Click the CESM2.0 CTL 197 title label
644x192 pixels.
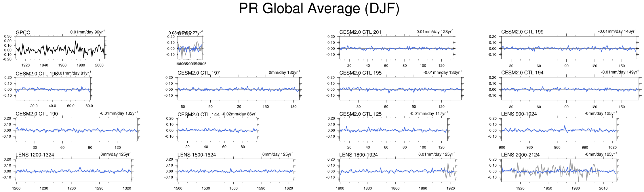tap(199, 73)
